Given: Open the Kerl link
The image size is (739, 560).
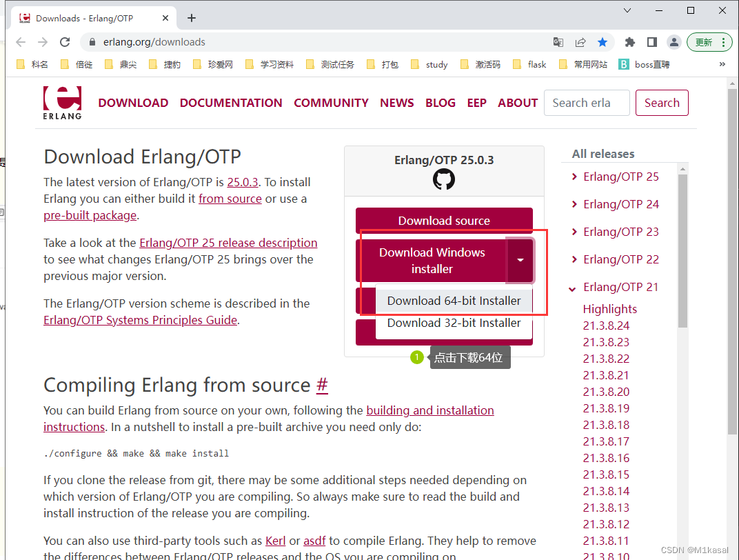Looking at the screenshot, I should pyautogui.click(x=275, y=541).
